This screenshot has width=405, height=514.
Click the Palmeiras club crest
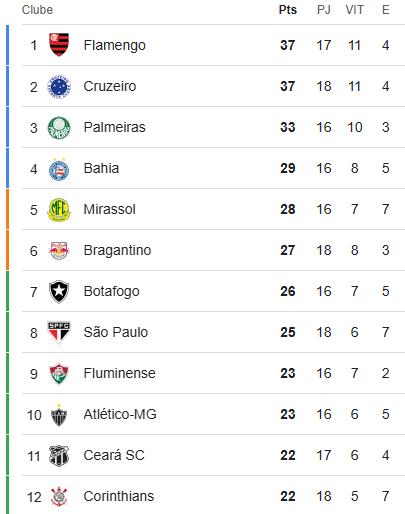[59, 128]
